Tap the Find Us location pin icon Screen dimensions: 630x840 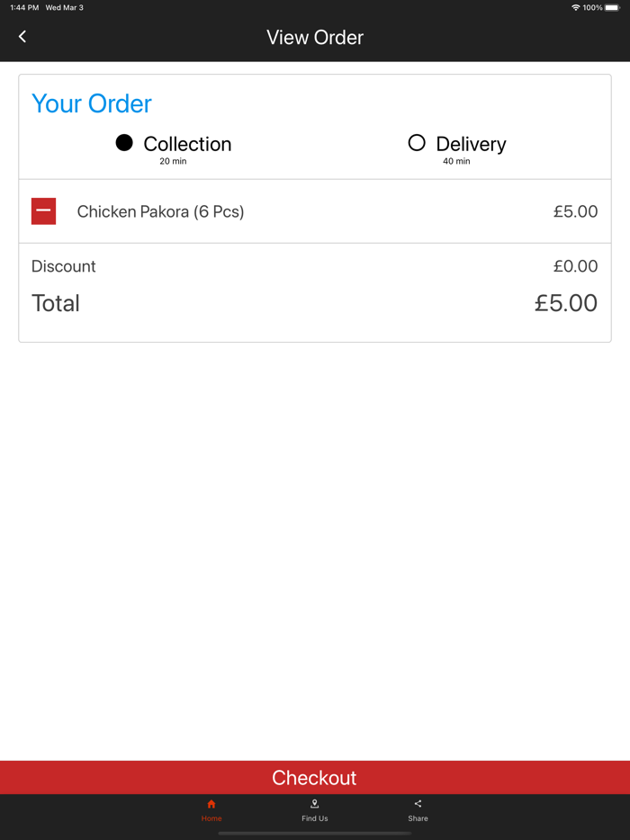[x=314, y=804]
